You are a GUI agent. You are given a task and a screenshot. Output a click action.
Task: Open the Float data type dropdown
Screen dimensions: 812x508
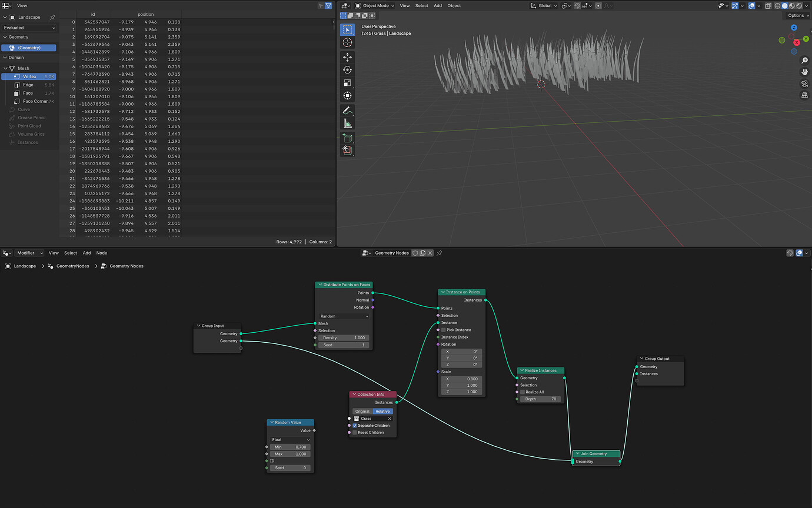pos(291,440)
